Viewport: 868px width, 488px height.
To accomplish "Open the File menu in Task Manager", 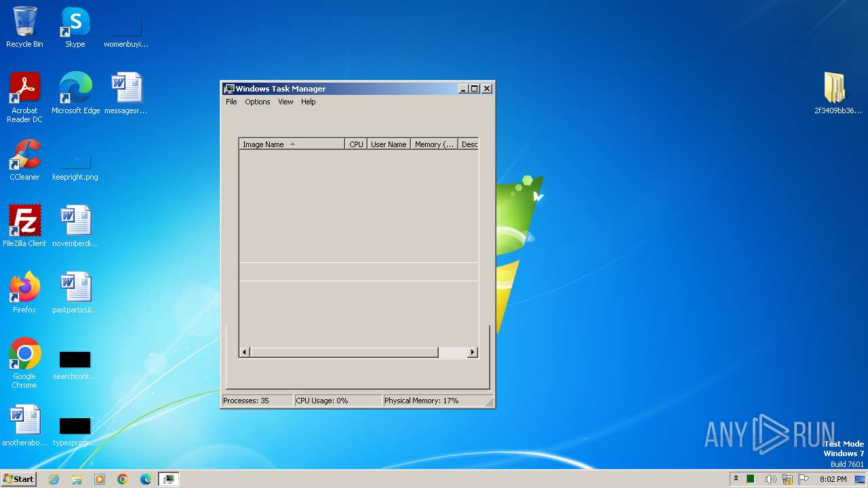I will 231,102.
